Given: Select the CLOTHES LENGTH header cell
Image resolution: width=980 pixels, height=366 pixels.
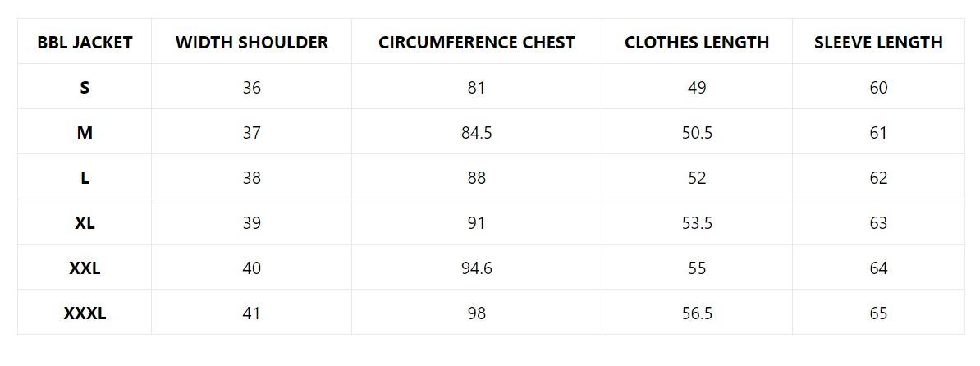Looking at the screenshot, I should point(697,43).
